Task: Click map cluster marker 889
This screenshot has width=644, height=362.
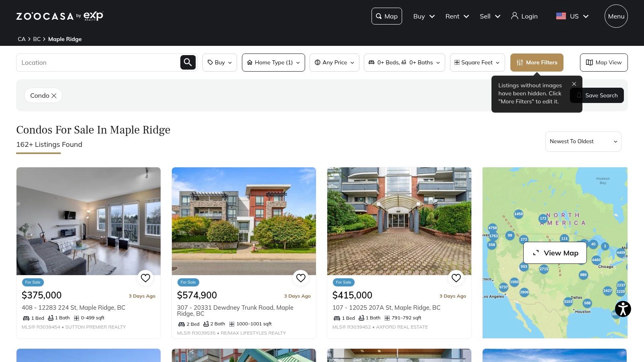Action: coord(583,275)
